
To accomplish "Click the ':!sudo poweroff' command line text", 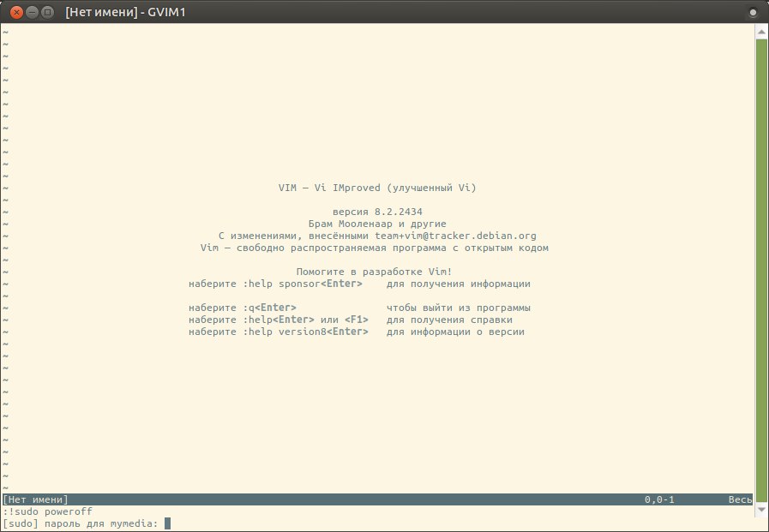I will pyautogui.click(x=47, y=511).
